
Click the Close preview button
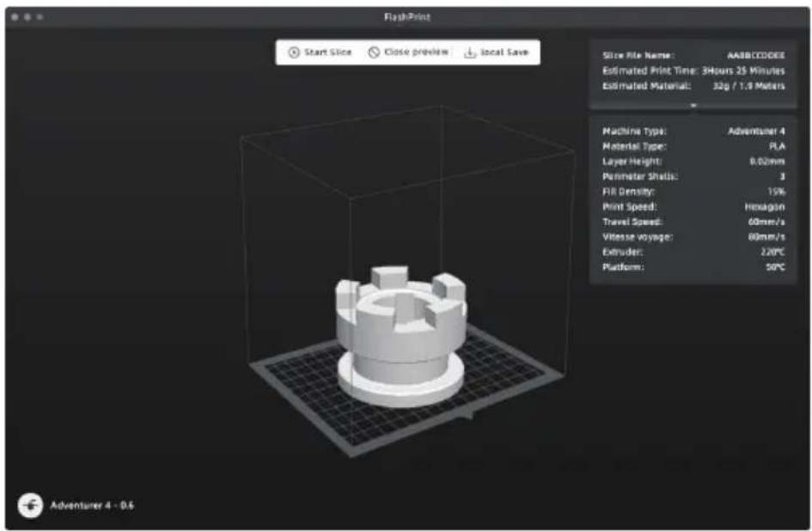pos(408,52)
